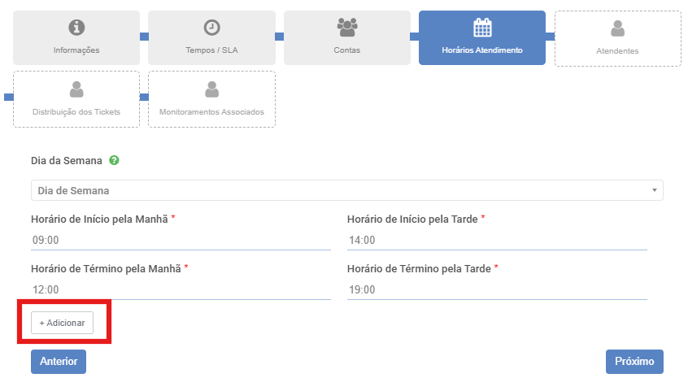Viewport: 688px width, 391px height.
Task: Click the Tempos / SLA clock icon
Action: 211,28
